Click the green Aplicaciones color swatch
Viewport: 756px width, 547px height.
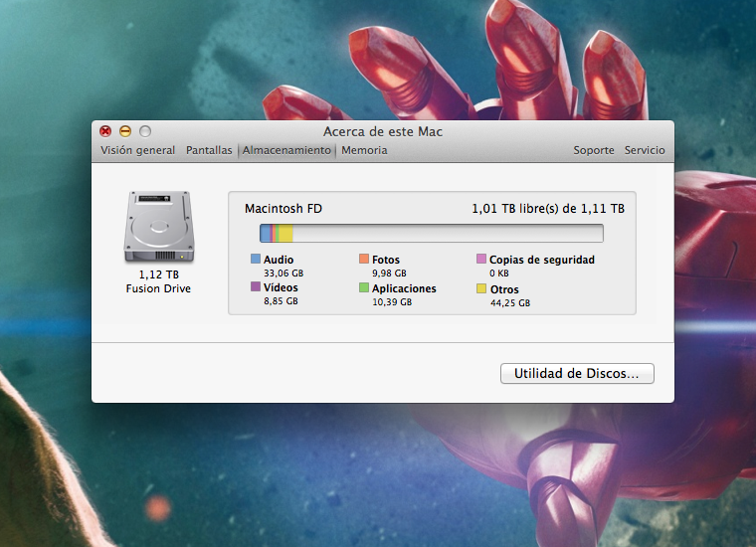tap(364, 287)
